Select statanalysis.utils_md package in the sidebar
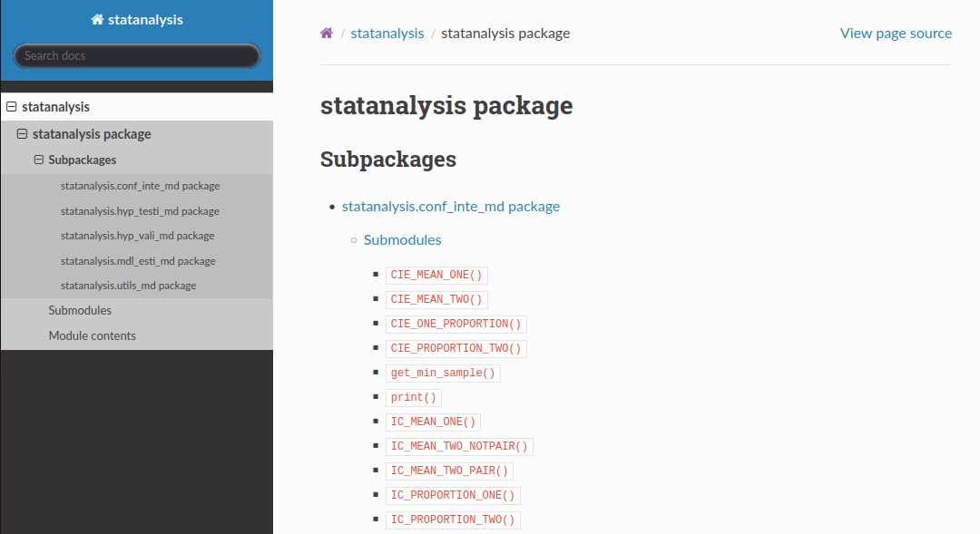The height and width of the screenshot is (534, 980). tap(131, 285)
